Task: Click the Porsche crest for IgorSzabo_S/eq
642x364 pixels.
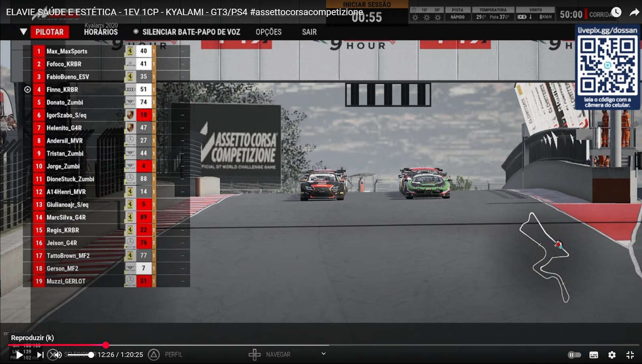Action: [x=130, y=115]
